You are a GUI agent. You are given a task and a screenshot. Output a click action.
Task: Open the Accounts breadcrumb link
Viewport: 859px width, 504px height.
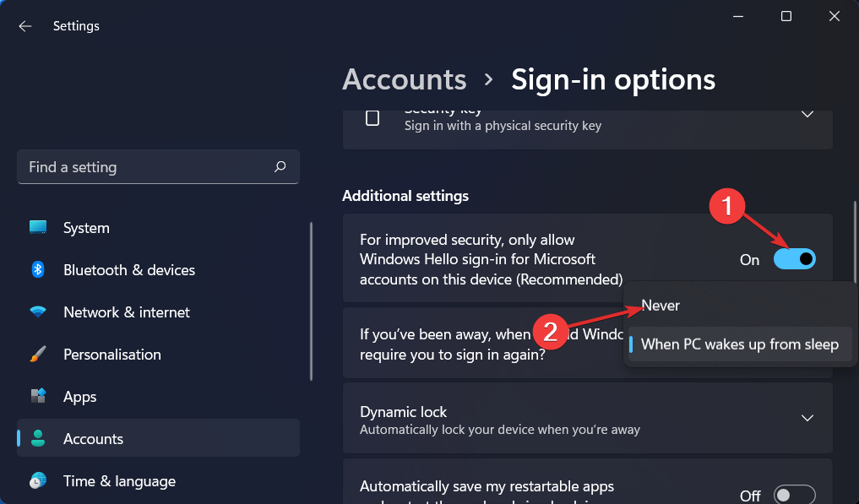404,79
